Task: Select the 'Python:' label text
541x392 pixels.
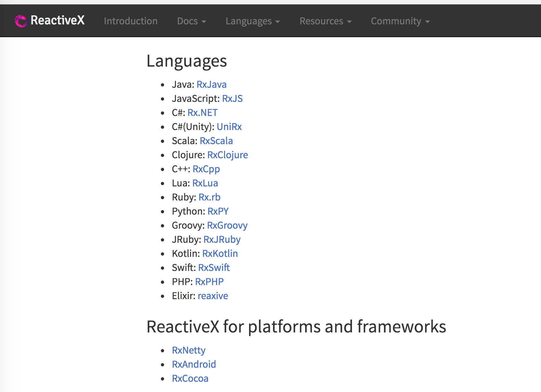Action: pos(188,211)
